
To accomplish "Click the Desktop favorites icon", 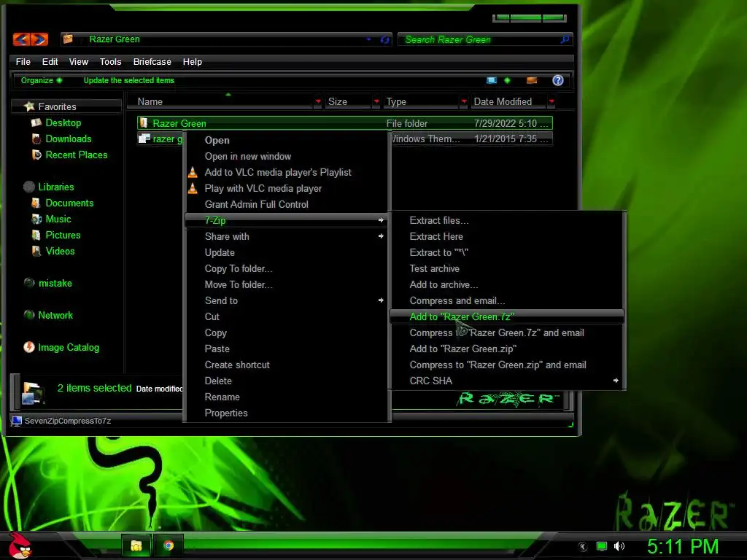I will (x=36, y=122).
